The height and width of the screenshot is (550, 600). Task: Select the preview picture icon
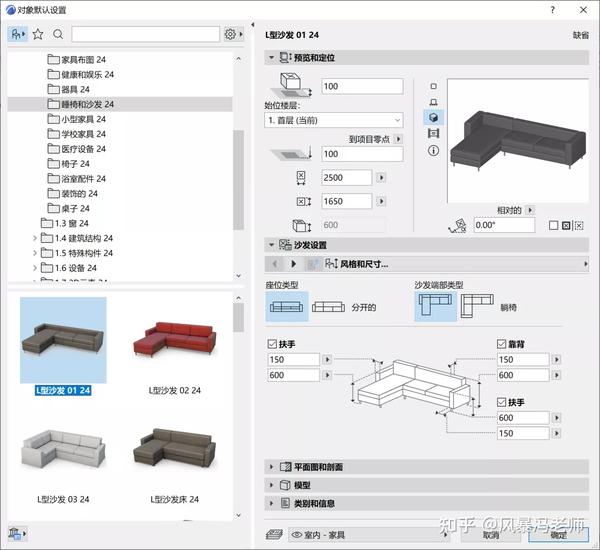pos(433,134)
